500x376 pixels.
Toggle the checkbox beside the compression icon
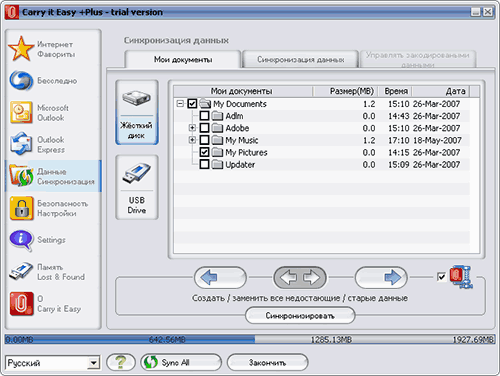coord(441,277)
